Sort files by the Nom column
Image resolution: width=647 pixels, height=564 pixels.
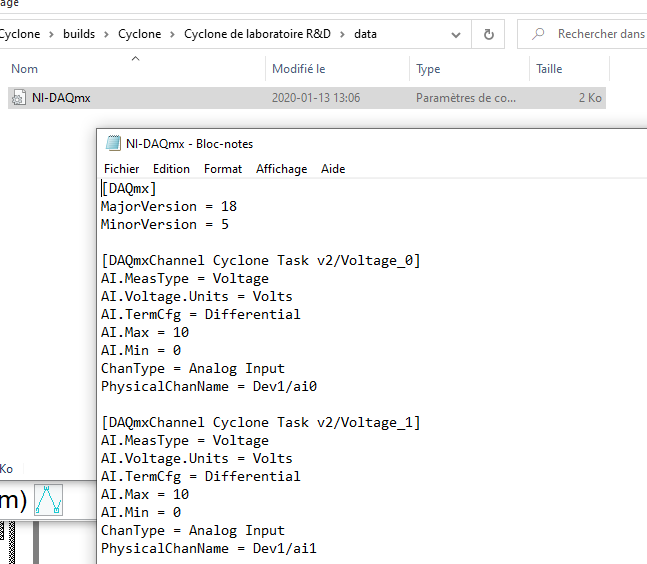point(25,69)
